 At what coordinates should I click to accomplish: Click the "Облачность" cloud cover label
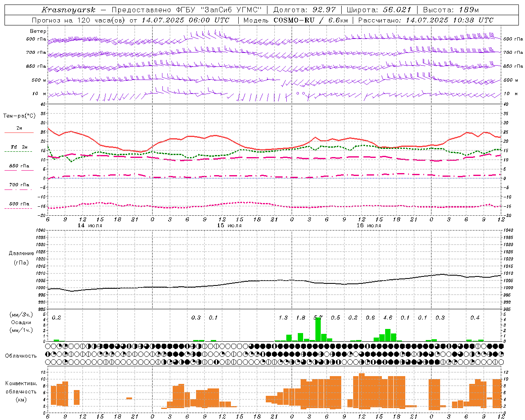coord(21,356)
